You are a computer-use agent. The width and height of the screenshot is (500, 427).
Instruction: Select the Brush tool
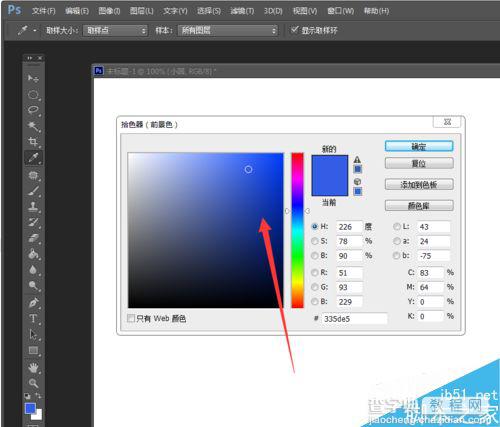pos(33,191)
